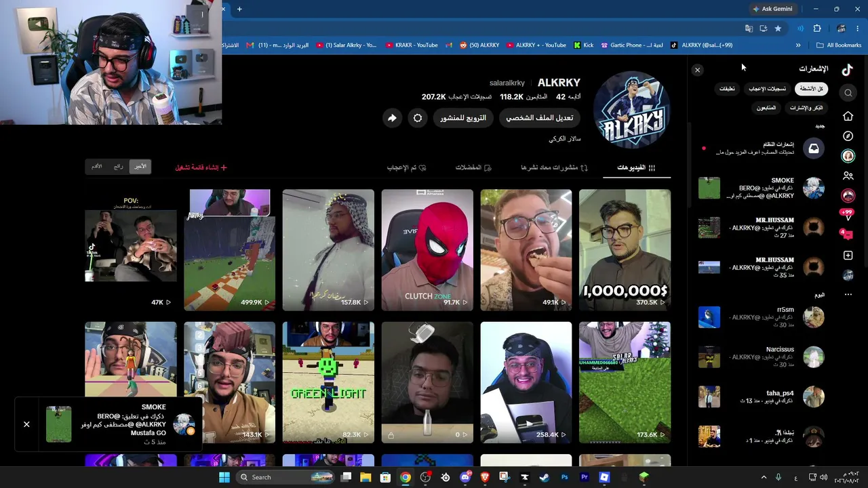Click إنشاء قائمة تشغيل link
The width and height of the screenshot is (868, 488).
[x=201, y=167]
